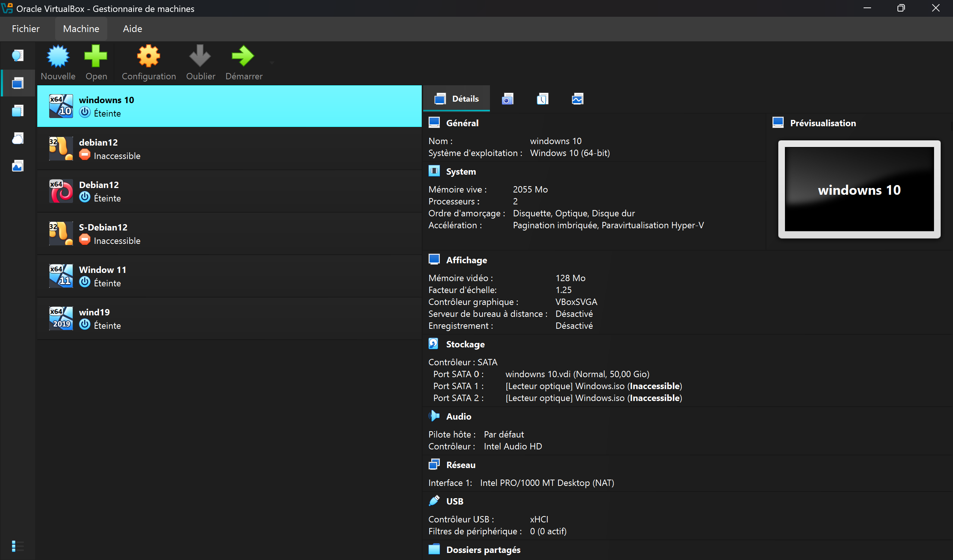Click the green plus Open toolbar icon

(96, 56)
